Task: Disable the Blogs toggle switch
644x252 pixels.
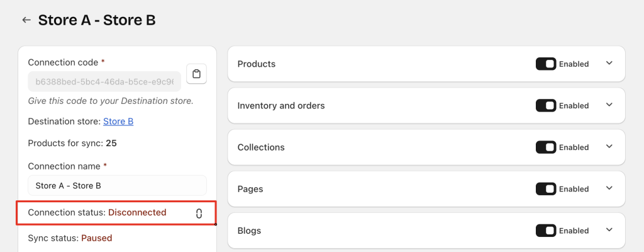Action: coord(545,230)
